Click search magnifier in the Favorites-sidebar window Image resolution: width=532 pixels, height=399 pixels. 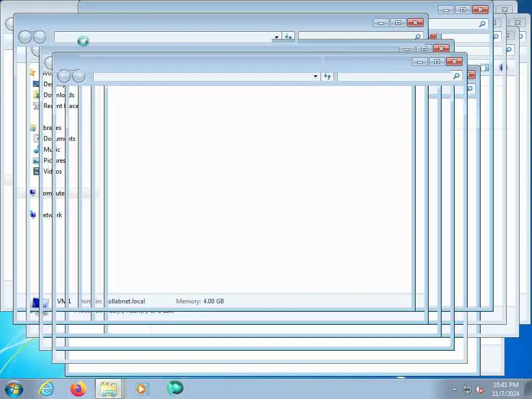(418, 36)
